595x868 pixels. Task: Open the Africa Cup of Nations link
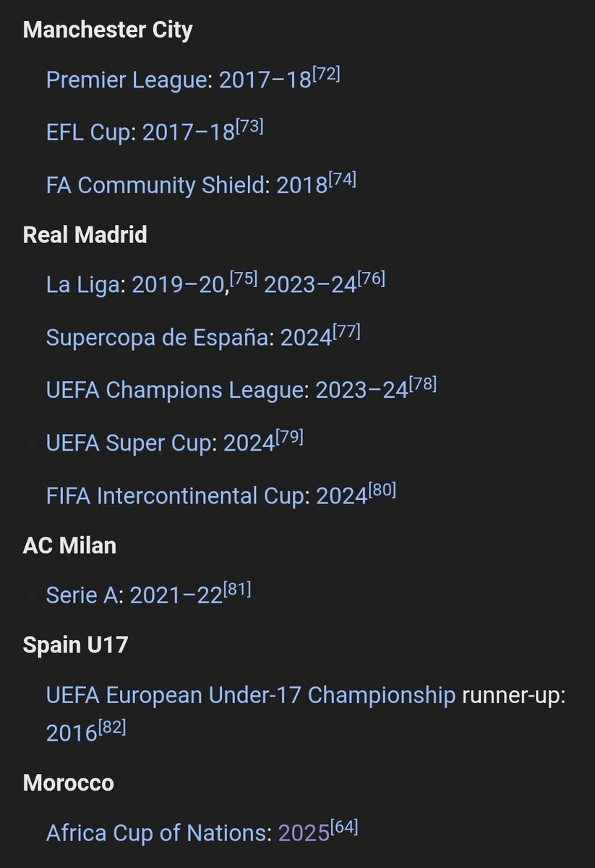(154, 833)
